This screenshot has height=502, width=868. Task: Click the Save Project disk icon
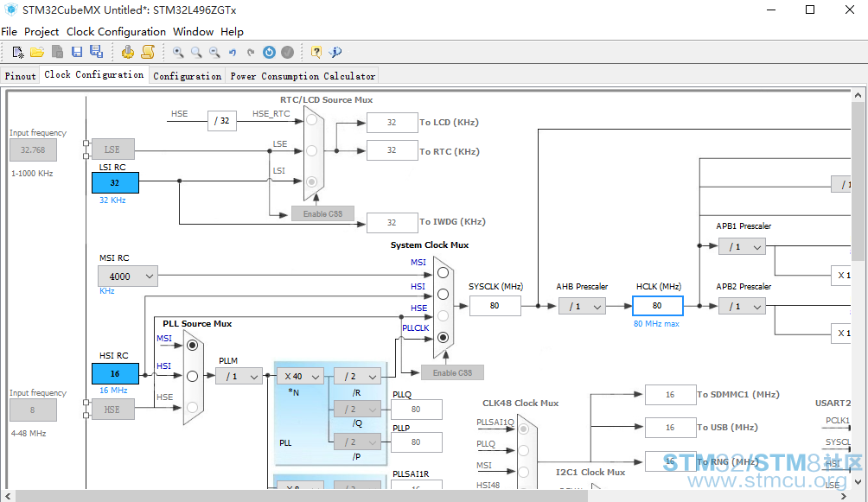click(77, 52)
